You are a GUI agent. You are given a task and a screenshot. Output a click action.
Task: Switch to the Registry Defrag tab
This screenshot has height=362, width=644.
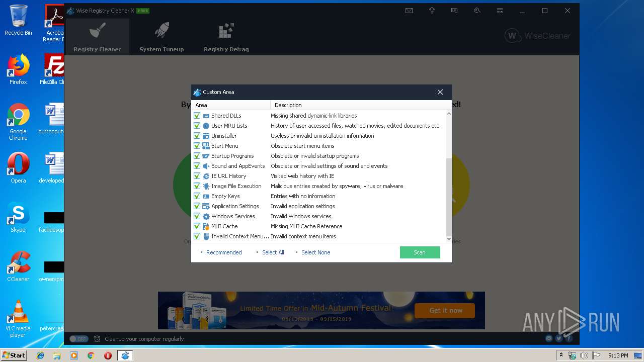226,37
